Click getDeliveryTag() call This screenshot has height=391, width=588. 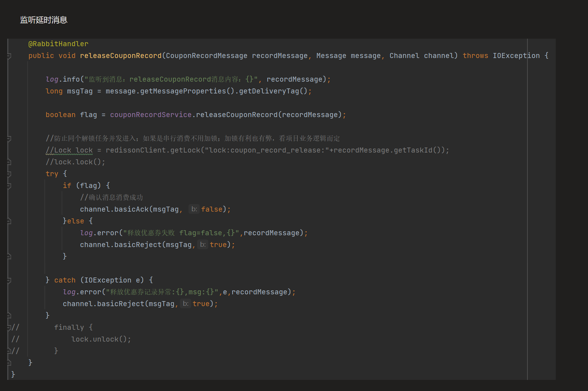pyautogui.click(x=273, y=91)
